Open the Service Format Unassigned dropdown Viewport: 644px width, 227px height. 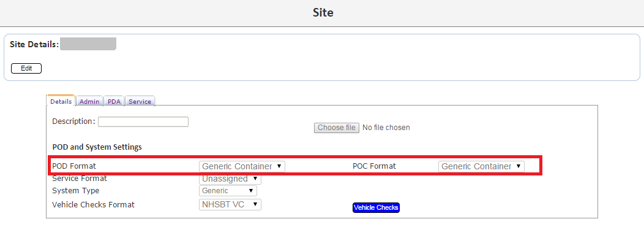pos(230,179)
